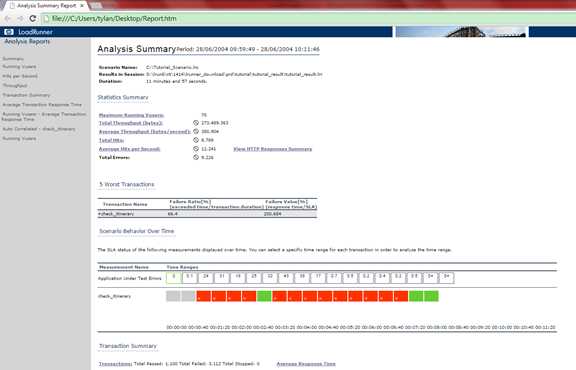Viewport: 576px width, 370px height.
Task: Click the first gray check_itinerary status block
Action: point(173,296)
